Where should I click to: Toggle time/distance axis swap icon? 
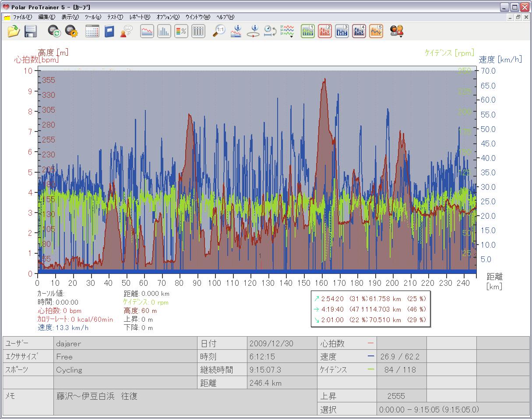tap(270, 31)
